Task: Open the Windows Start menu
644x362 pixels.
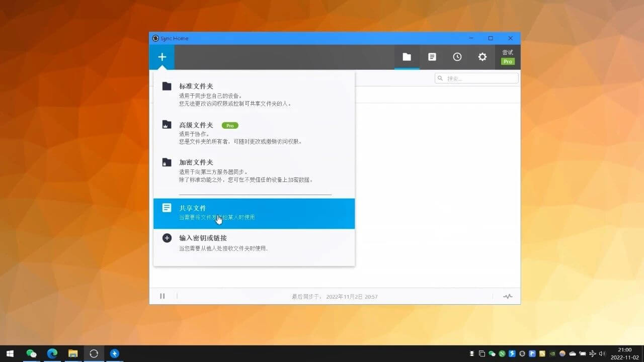Action: [x=10, y=353]
